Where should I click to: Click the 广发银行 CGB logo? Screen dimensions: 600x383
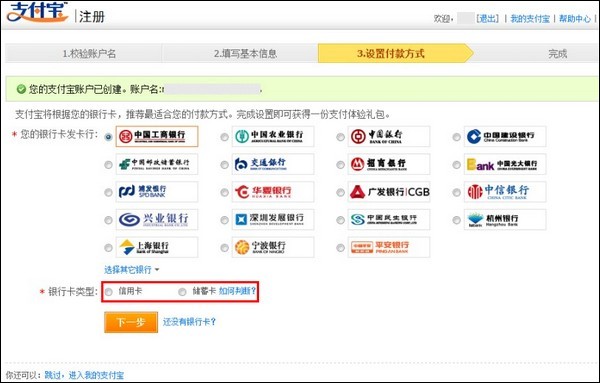pos(389,192)
